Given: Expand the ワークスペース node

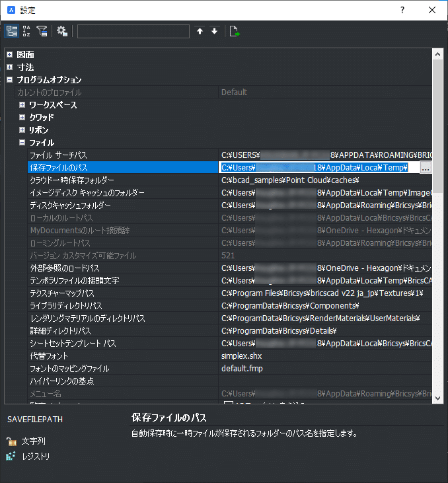Looking at the screenshot, I should (22, 105).
